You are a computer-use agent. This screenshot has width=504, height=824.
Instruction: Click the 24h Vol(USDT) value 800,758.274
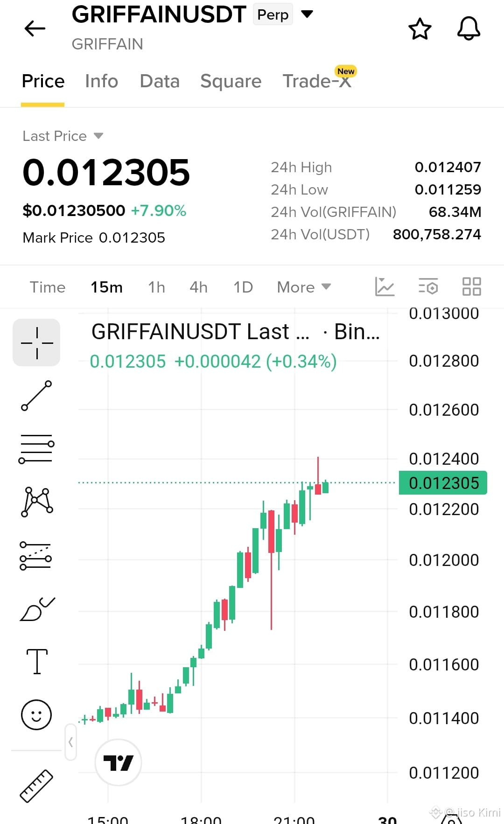(437, 234)
